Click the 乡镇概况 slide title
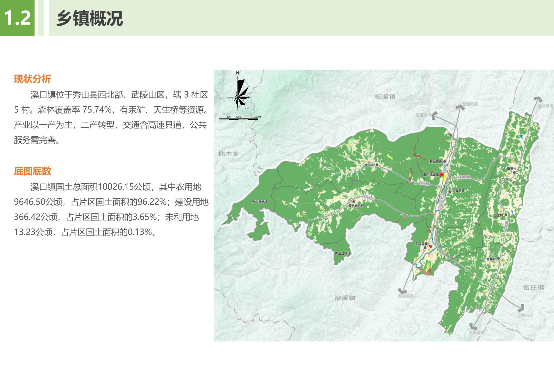554x392 pixels. (x=89, y=18)
